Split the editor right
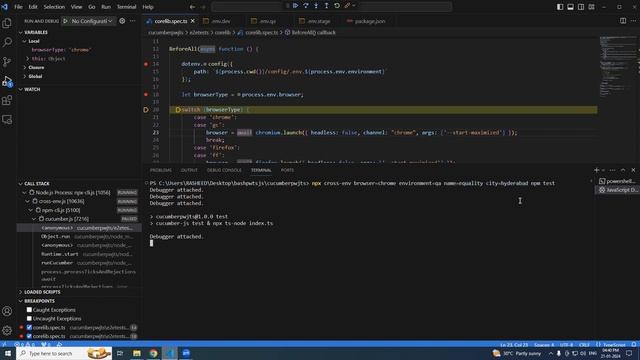The height and width of the screenshot is (360, 640). point(623,20)
